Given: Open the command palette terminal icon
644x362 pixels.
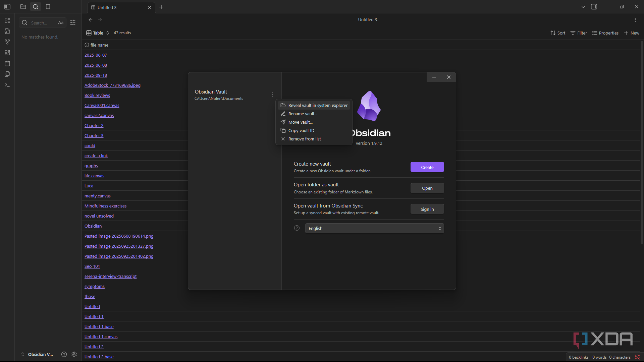Looking at the screenshot, I should click(7, 85).
